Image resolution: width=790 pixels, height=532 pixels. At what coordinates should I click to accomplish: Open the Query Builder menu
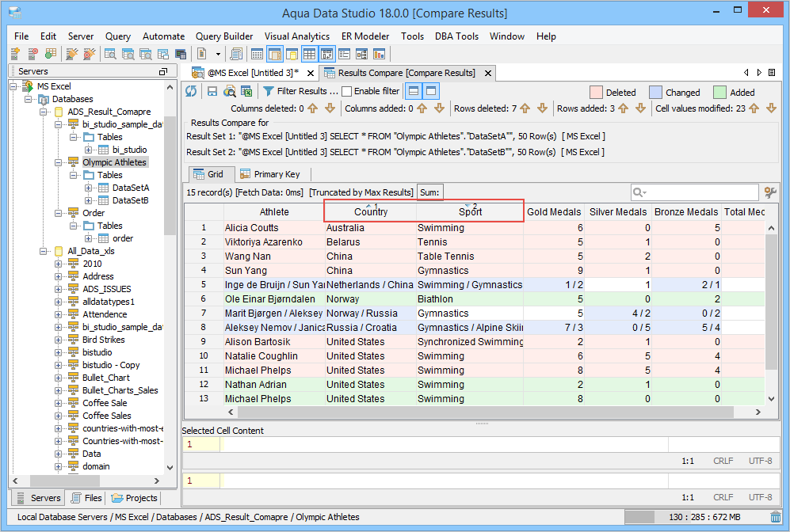224,36
